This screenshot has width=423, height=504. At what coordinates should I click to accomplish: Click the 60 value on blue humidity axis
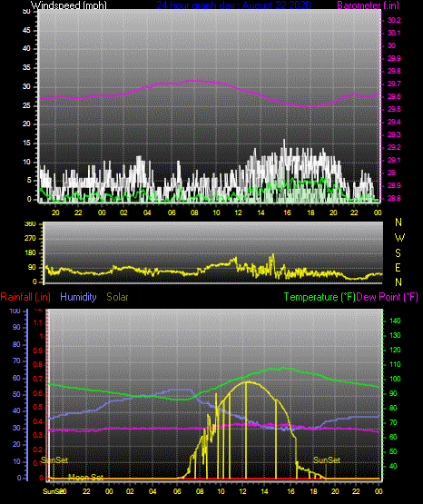16,379
